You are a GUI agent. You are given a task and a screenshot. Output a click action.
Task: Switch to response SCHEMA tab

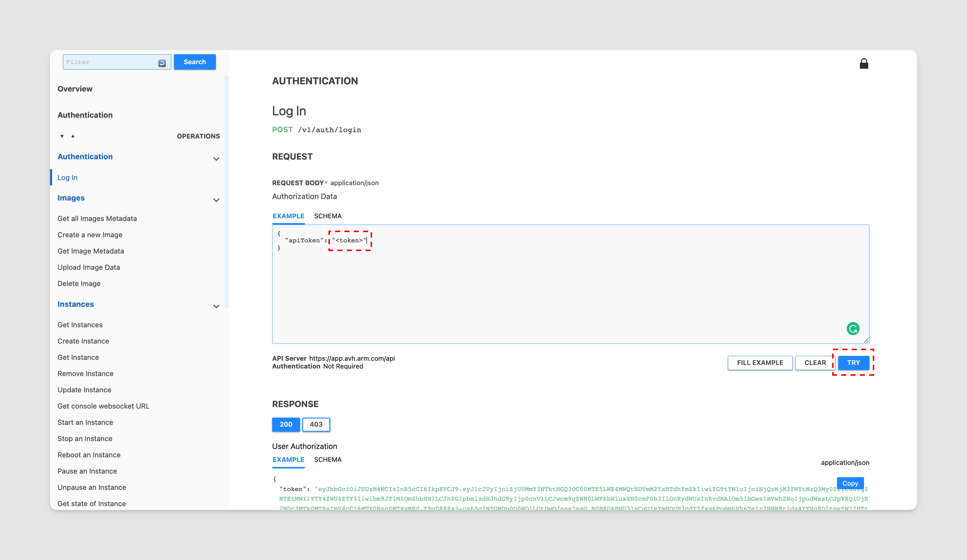point(327,459)
